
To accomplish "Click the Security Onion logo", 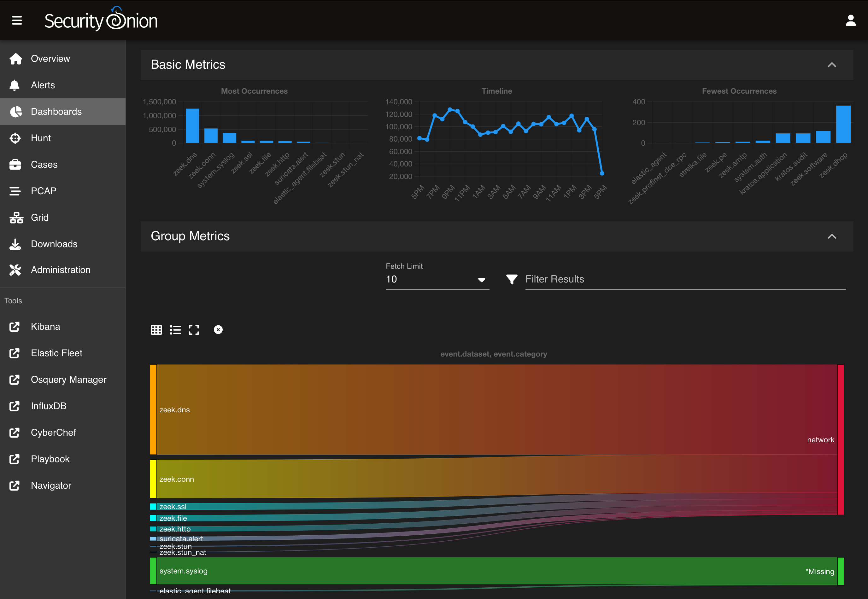I will pos(101,20).
